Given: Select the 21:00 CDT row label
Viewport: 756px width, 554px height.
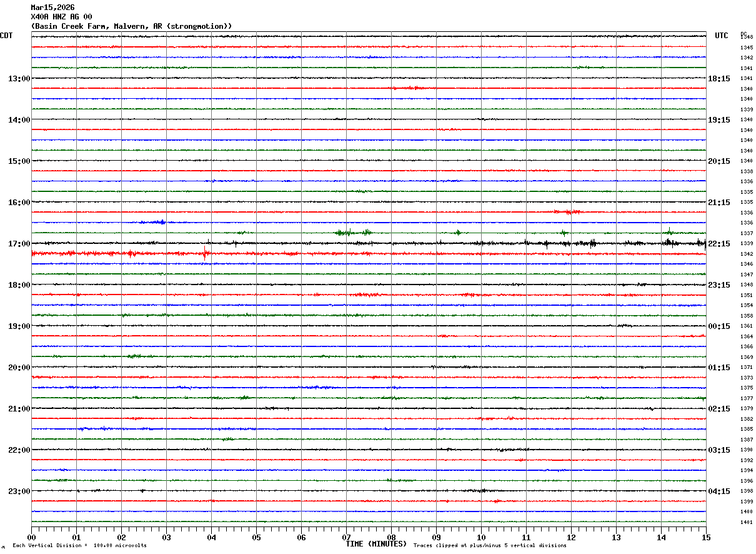Looking at the screenshot, I should tap(19, 409).
